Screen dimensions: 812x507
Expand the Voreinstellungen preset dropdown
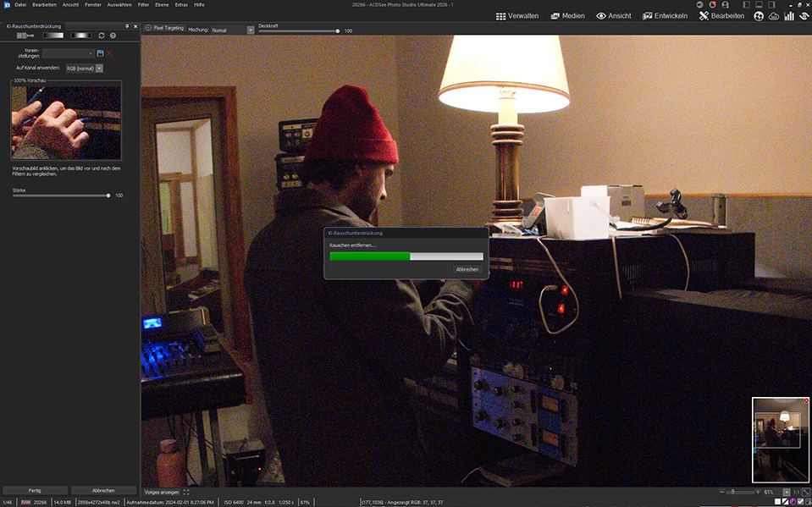coord(69,53)
